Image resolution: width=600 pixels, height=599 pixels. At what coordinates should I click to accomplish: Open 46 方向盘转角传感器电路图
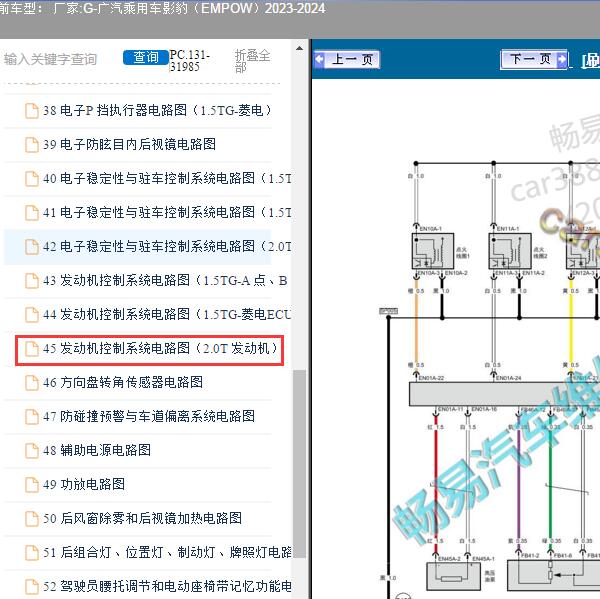coord(123,383)
